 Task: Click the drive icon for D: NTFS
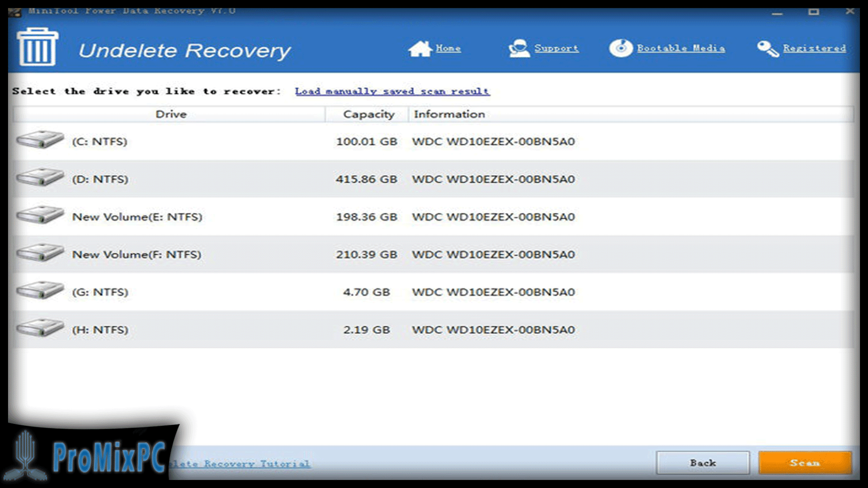tap(40, 177)
